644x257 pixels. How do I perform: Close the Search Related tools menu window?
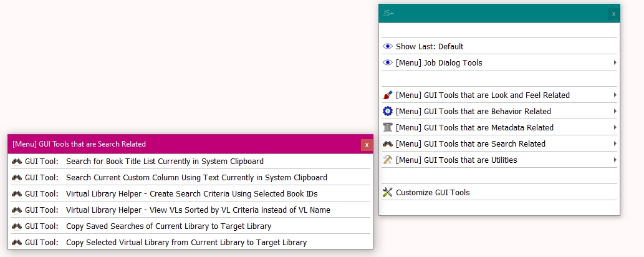[x=367, y=145]
